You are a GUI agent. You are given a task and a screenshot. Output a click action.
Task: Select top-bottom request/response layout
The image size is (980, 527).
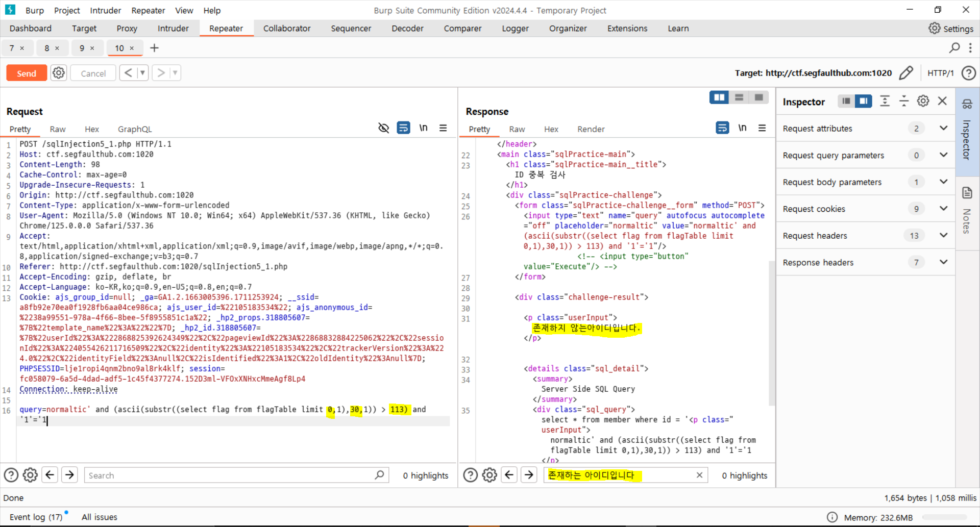click(x=739, y=97)
